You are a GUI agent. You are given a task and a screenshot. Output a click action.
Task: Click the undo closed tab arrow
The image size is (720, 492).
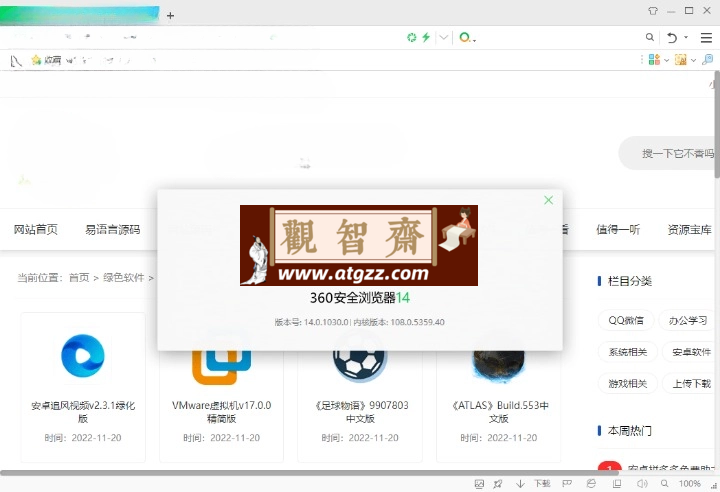pos(672,38)
